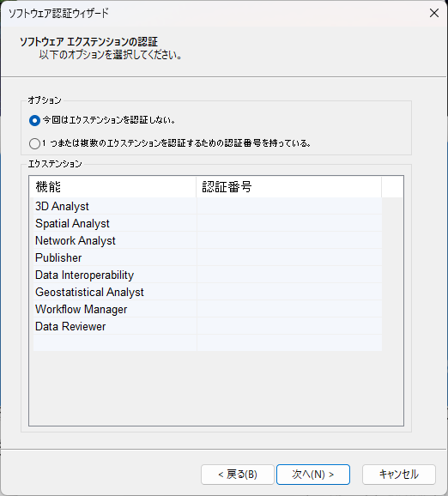Image resolution: width=448 pixels, height=496 pixels.
Task: Select the Spatial Analyst extension row
Action: coord(207,223)
